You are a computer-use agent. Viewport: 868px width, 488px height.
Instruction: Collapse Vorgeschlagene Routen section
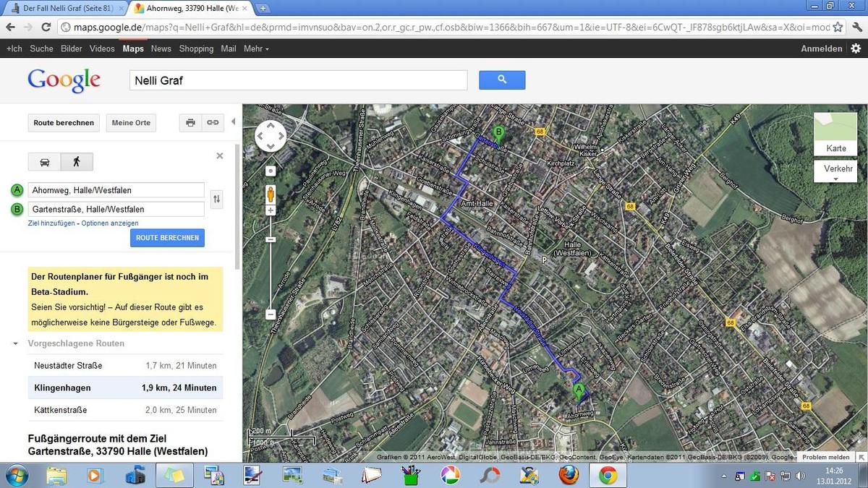tap(16, 343)
